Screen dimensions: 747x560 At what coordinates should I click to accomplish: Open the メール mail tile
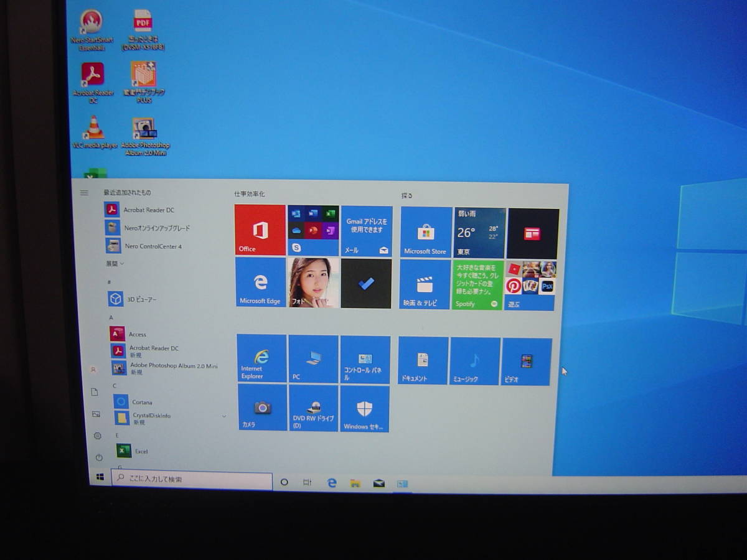pyautogui.click(x=367, y=231)
